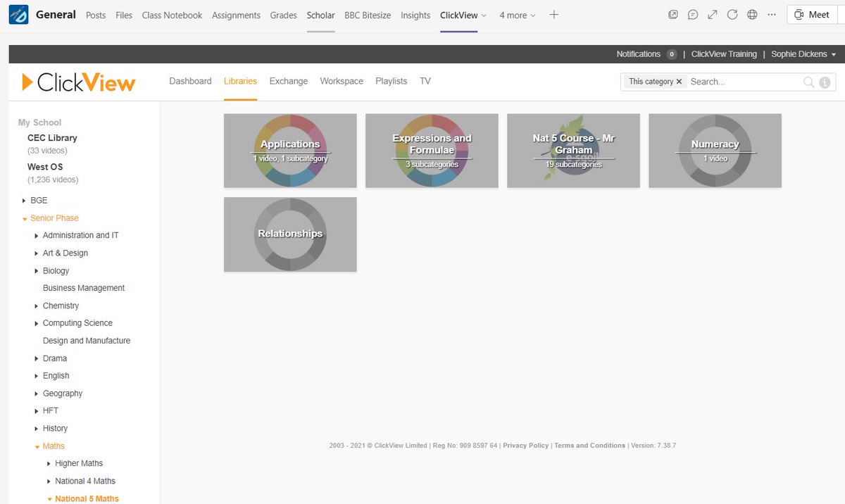Open the Numeracy category tile
This screenshot has height=504, width=845.
[715, 151]
